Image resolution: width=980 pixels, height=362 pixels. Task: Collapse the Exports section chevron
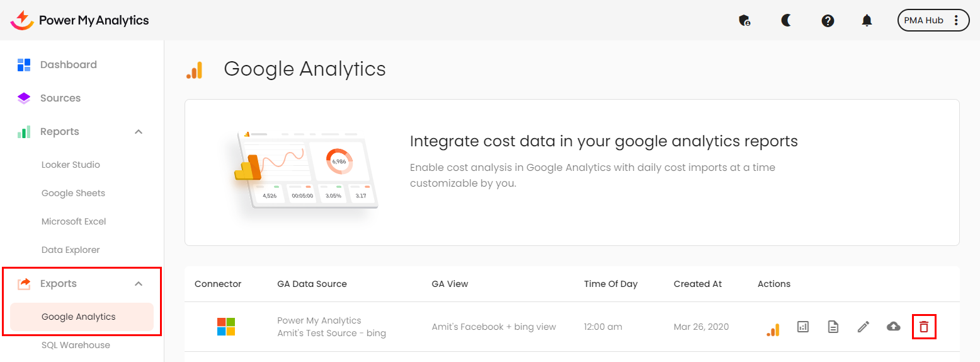pos(139,284)
